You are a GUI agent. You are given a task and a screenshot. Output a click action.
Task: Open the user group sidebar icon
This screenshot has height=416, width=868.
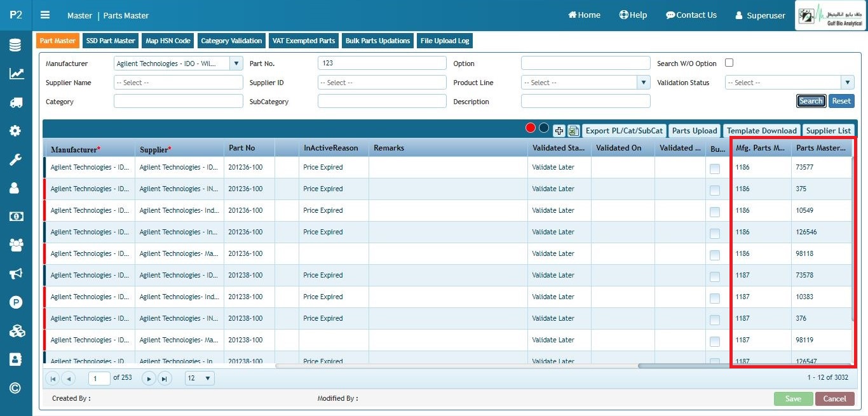click(16, 245)
